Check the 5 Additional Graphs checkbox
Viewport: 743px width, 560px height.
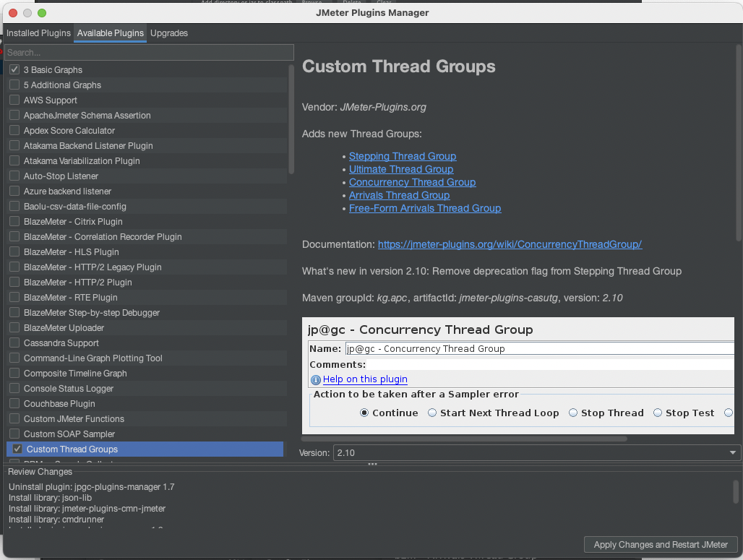(14, 85)
